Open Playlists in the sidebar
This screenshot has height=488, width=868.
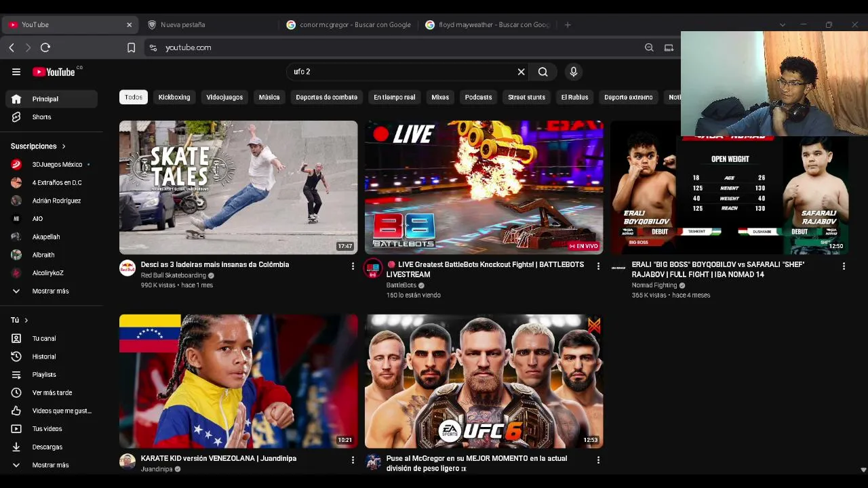(52, 375)
